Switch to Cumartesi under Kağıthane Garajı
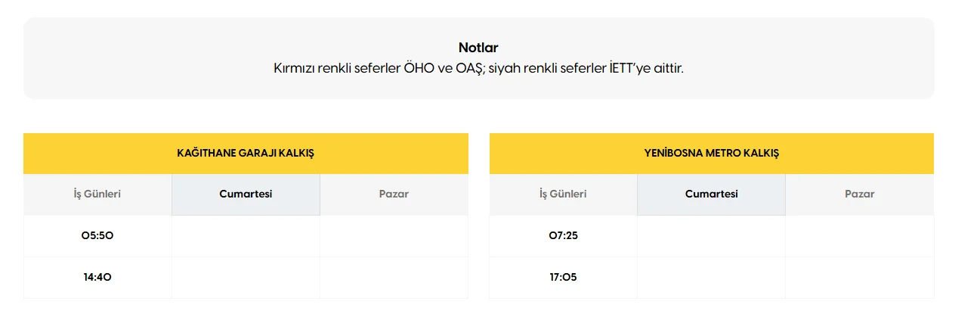 click(x=246, y=194)
